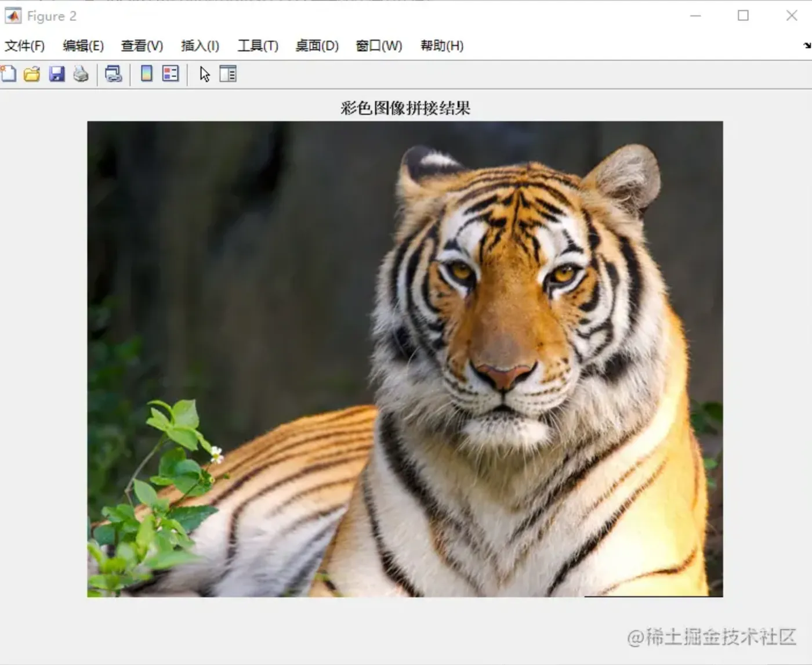Maximize the Figure 2 window
Screen dimensions: 812x665
pyautogui.click(x=743, y=16)
